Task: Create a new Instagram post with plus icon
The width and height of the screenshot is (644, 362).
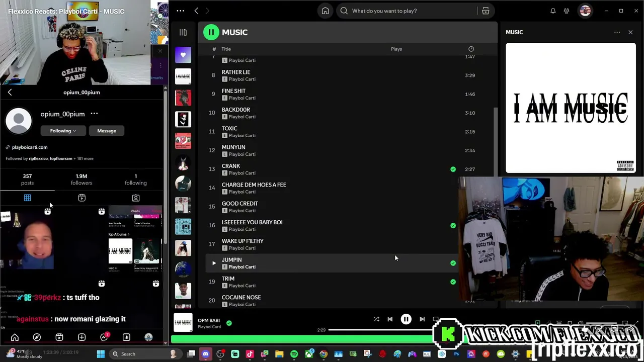Action: tap(82, 337)
